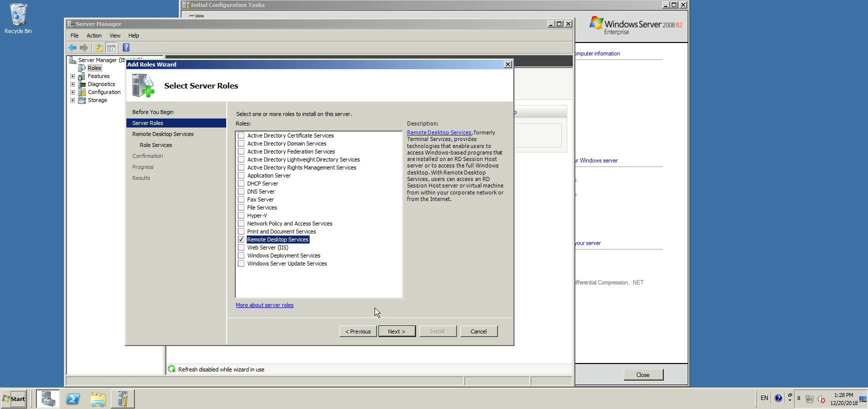Viewport: 868px width, 409px height.
Task: Click the Next button
Action: click(x=397, y=331)
